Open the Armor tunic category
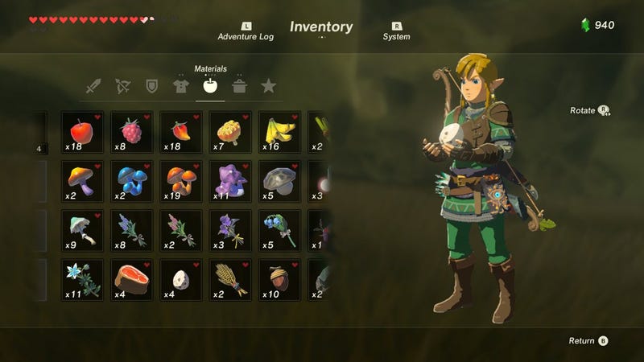Viewport: 644px width, 362px height. [x=181, y=86]
